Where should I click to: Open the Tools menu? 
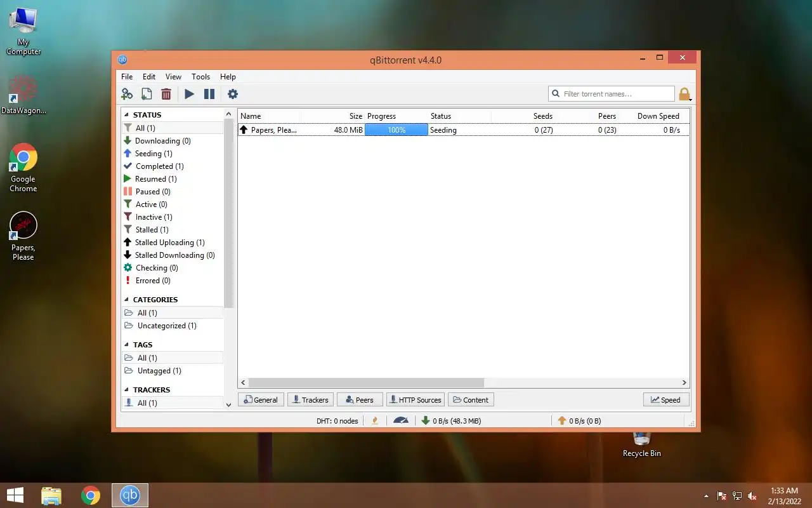tap(200, 77)
